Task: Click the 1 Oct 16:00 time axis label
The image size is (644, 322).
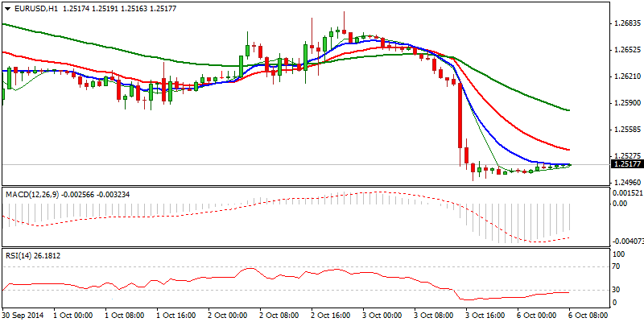Action: [175, 316]
